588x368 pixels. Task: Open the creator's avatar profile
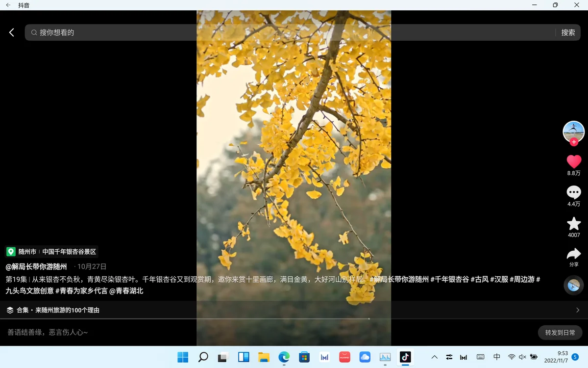(x=573, y=131)
